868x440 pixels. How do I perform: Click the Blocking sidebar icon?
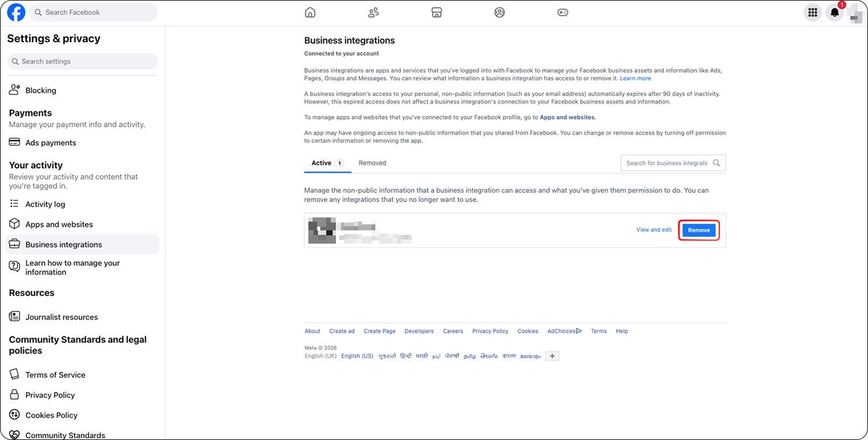coord(15,90)
